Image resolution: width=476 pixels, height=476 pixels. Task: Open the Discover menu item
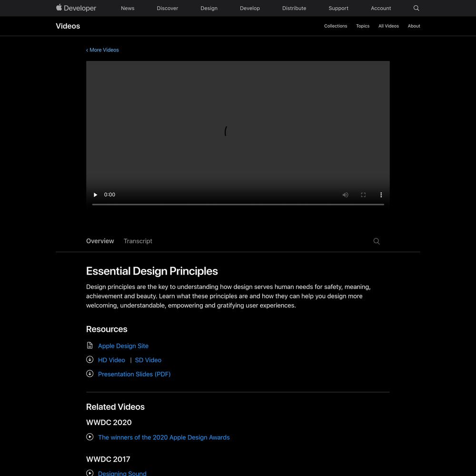coord(167,8)
